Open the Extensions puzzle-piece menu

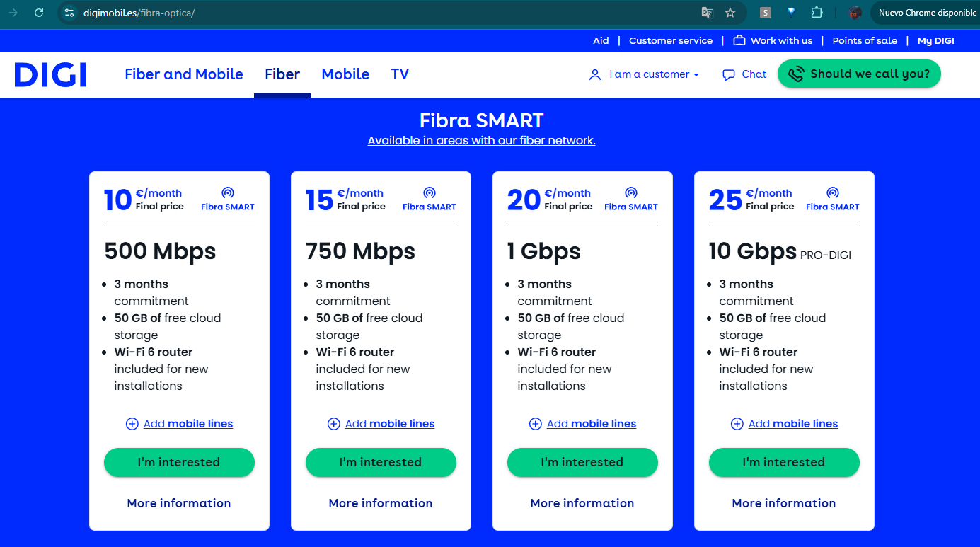pos(817,13)
